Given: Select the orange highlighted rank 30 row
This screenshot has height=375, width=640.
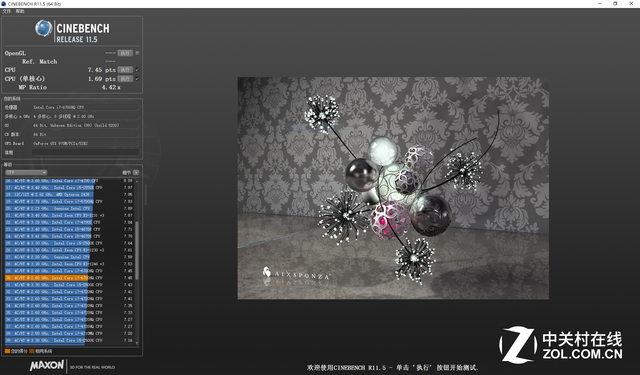Looking at the screenshot, I should pos(69,278).
